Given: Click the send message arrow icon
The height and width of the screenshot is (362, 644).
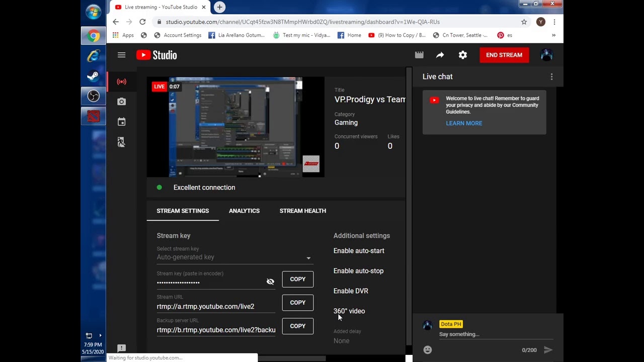Looking at the screenshot, I should pos(548,350).
